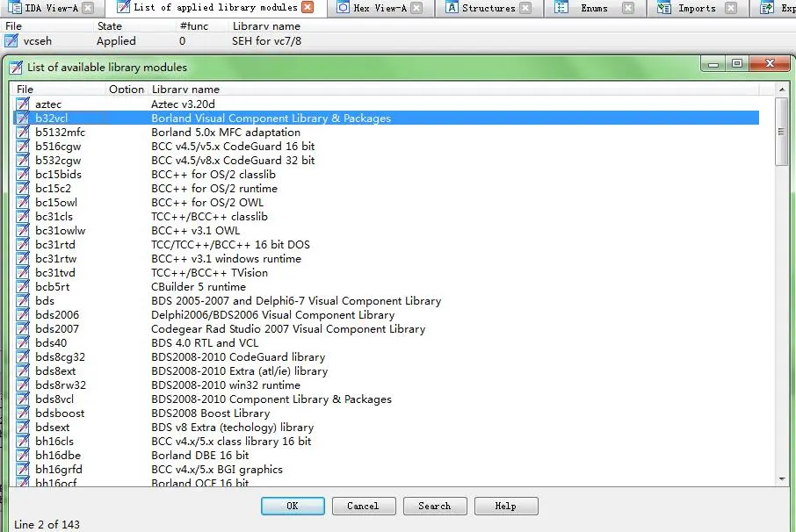Click the bds2006 row icon

[x=22, y=314]
